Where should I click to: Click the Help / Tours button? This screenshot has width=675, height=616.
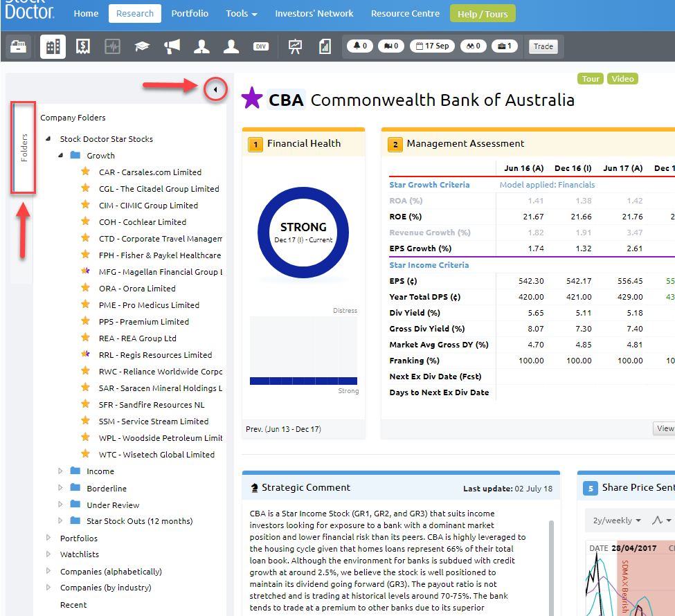click(x=483, y=14)
